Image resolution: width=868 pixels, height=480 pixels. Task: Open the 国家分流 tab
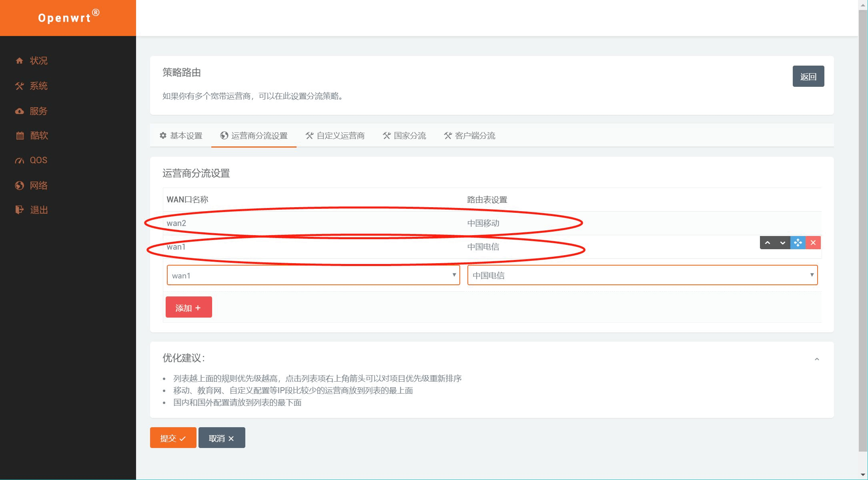coord(404,136)
